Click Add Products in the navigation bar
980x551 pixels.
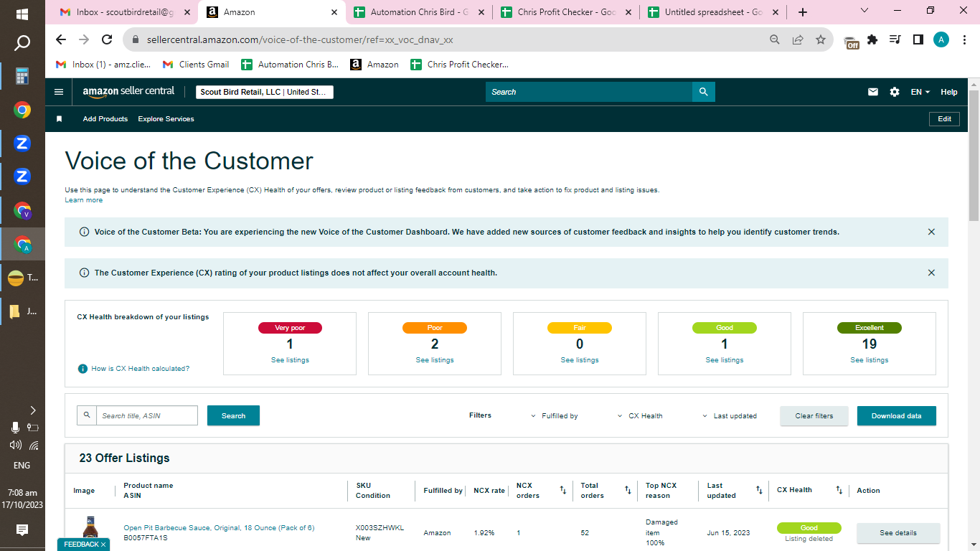point(105,119)
